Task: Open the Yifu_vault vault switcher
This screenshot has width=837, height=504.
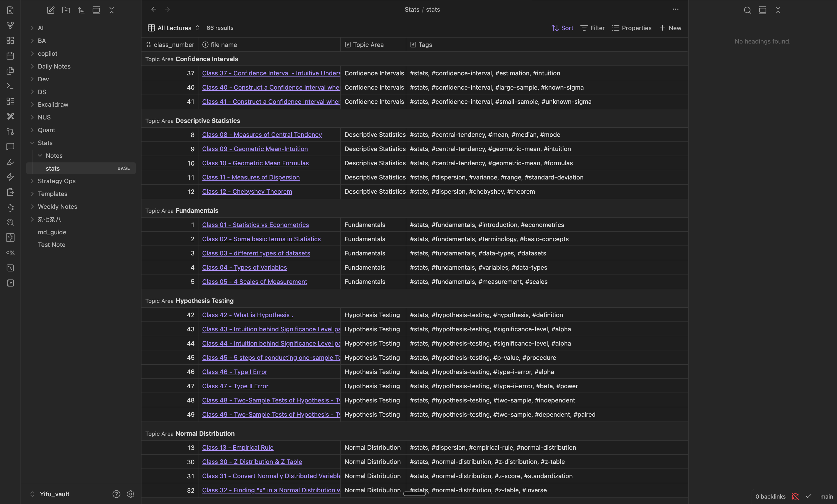Action: (54, 494)
